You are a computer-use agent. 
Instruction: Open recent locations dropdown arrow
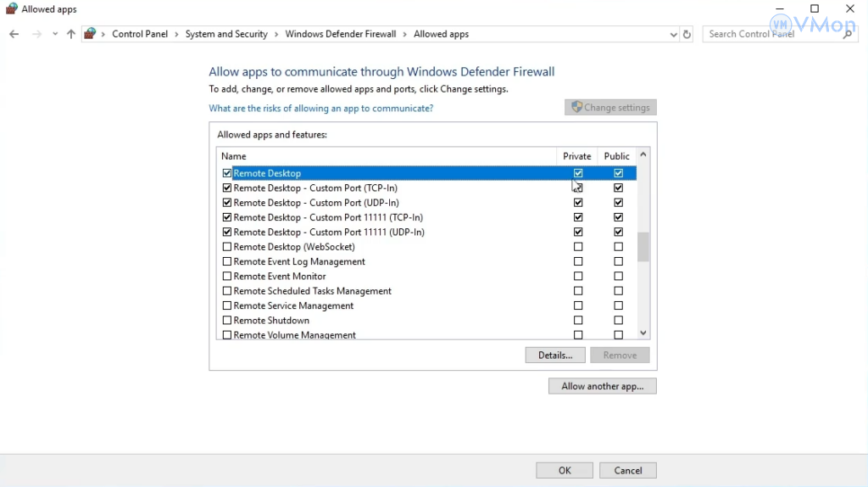click(x=55, y=34)
